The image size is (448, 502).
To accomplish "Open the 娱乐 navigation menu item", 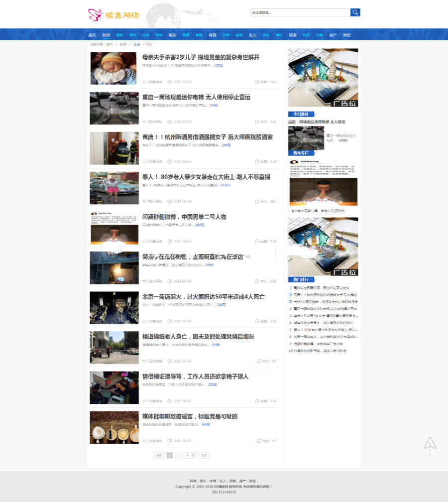I will (x=172, y=35).
